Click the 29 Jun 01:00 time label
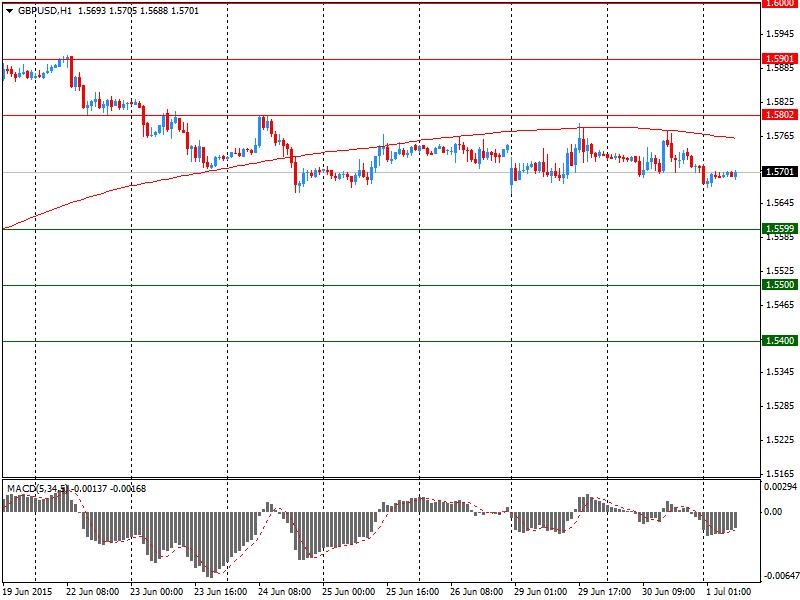The image size is (800, 600). pos(540,592)
